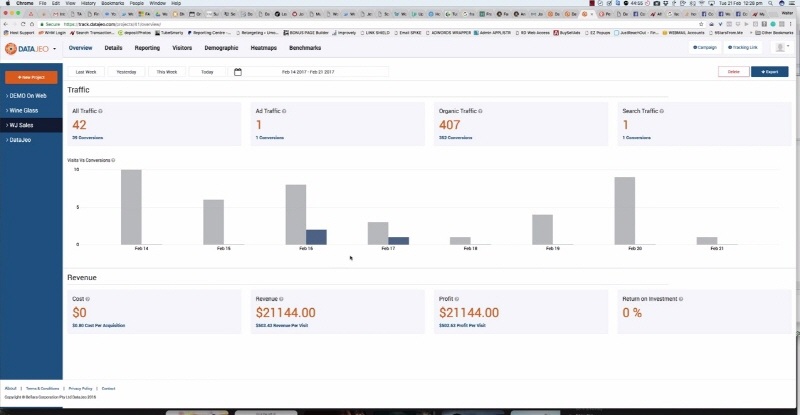Click the browser address bar URL
This screenshot has height=415, width=800.
112,24
